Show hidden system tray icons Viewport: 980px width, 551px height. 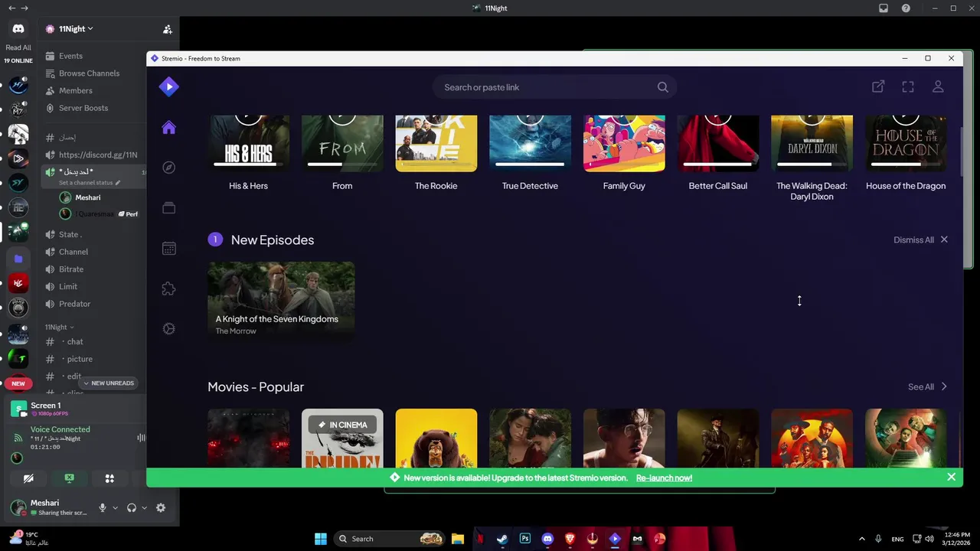click(x=861, y=539)
